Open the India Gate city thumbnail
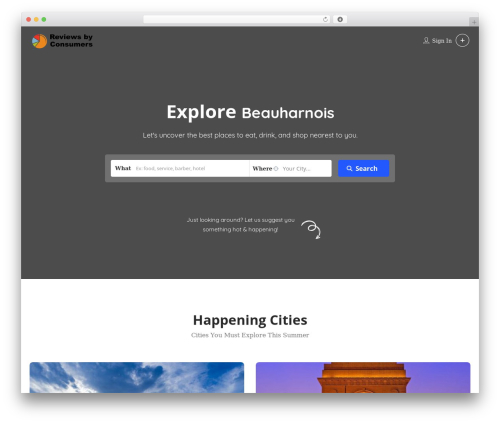 [363, 377]
